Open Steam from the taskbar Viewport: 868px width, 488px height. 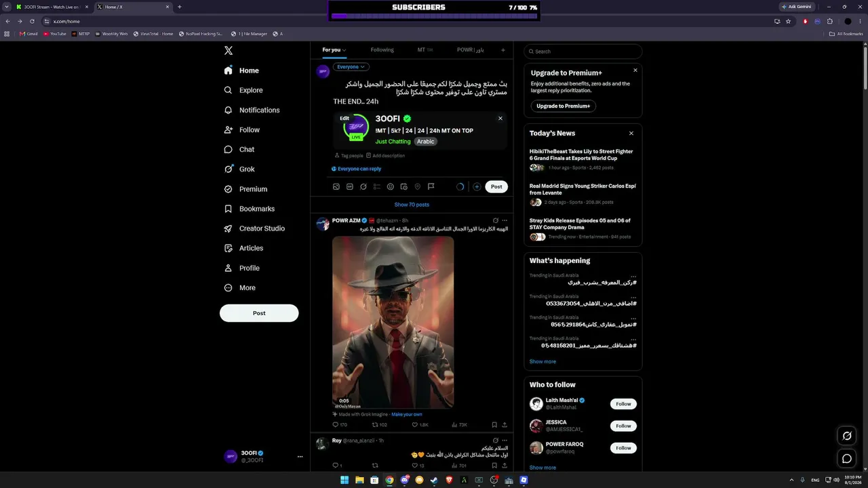(434, 480)
